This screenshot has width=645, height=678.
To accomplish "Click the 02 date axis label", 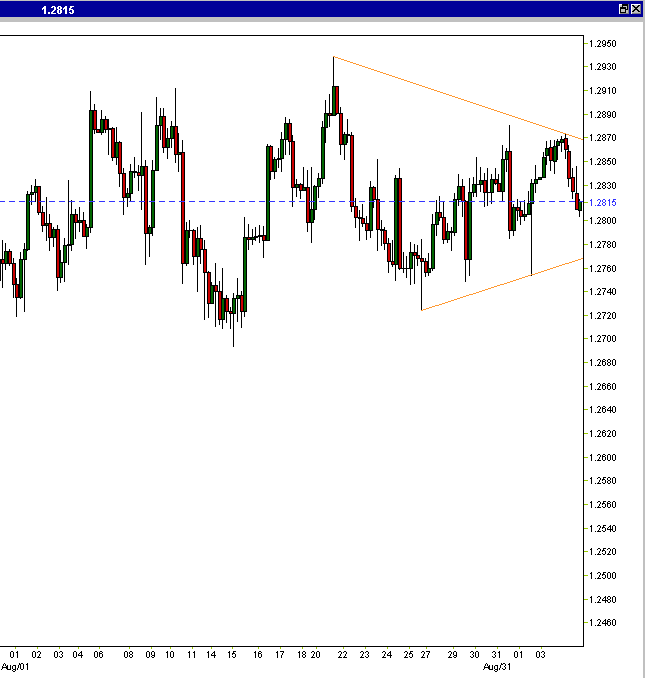I will point(36,655).
